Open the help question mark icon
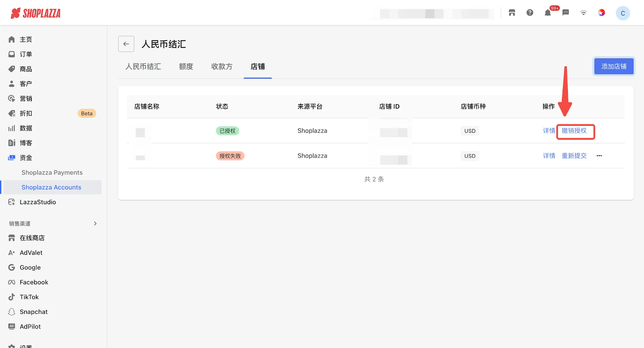Screen dimensions: 644x348 click(x=530, y=13)
